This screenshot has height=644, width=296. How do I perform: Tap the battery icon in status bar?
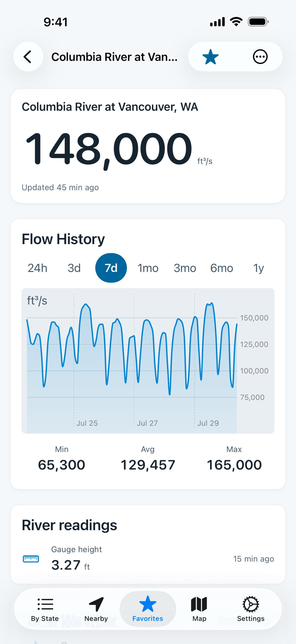[x=258, y=22]
